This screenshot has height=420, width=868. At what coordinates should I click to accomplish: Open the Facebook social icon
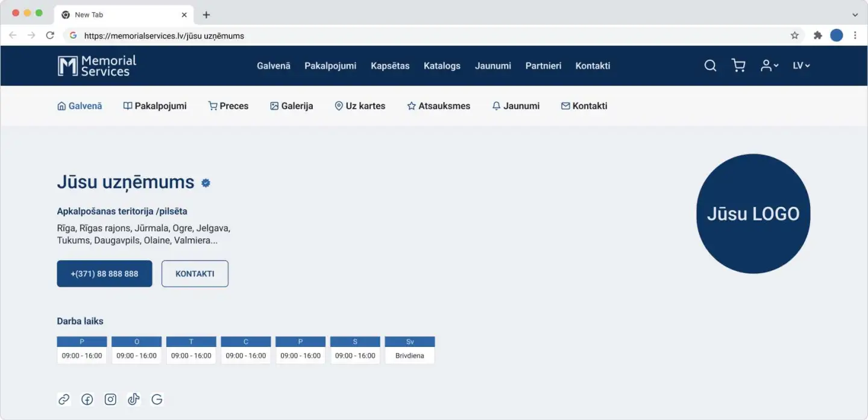tap(87, 399)
